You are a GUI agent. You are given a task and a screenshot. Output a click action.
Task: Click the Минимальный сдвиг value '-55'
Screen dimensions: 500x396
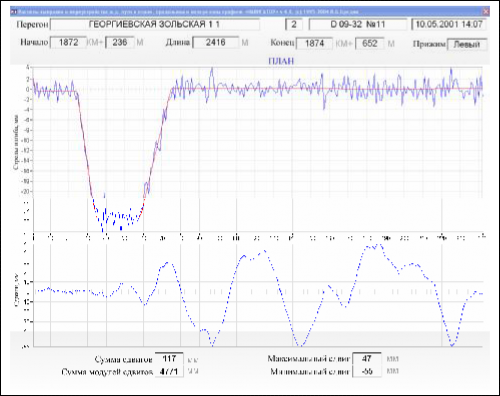coord(367,371)
